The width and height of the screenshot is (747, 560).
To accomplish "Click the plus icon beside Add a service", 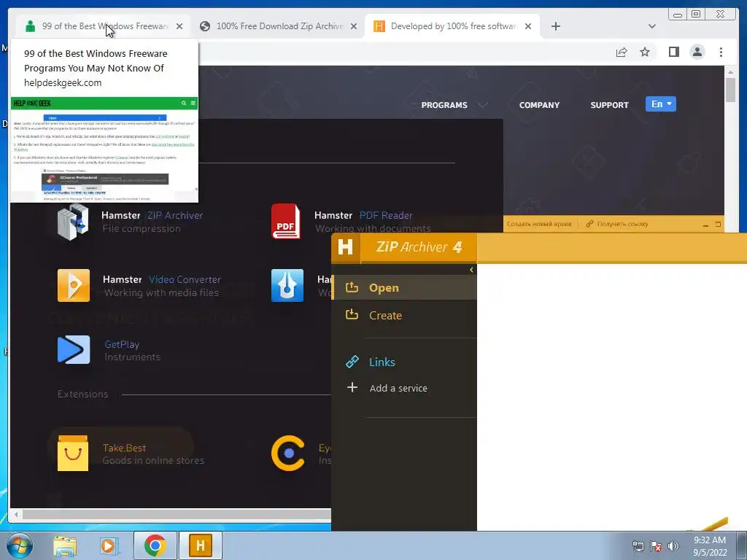I will click(x=352, y=388).
